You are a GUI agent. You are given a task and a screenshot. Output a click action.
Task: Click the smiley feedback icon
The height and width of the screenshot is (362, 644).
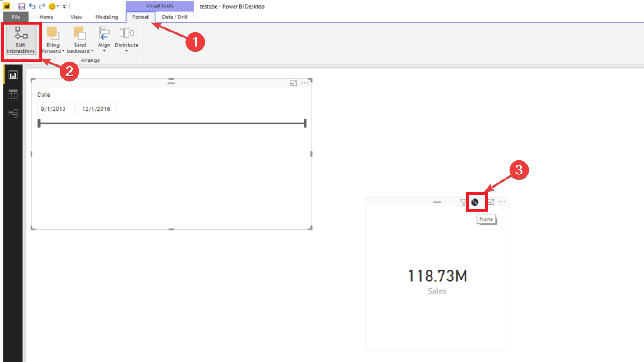pyautogui.click(x=52, y=6)
